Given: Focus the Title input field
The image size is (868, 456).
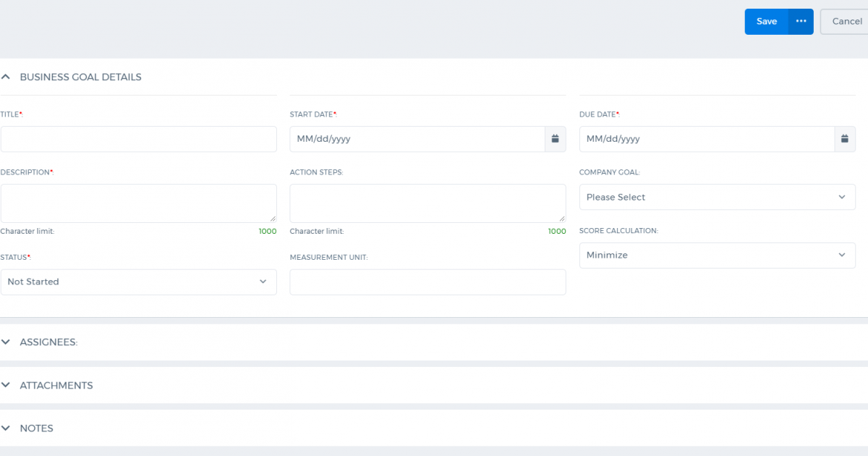Looking at the screenshot, I should click(139, 139).
